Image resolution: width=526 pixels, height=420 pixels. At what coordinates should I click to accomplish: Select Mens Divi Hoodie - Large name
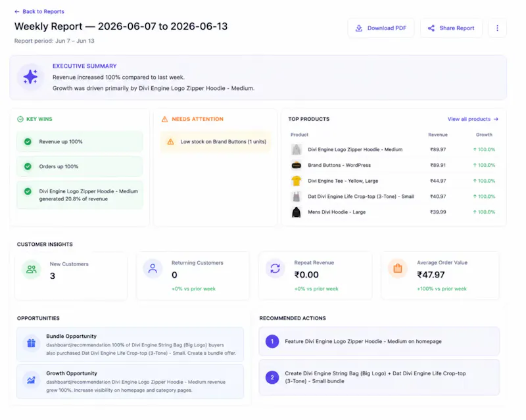coord(337,212)
